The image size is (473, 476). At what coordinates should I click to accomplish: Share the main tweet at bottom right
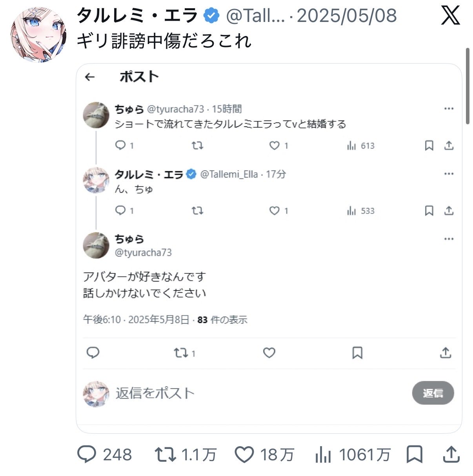pyautogui.click(x=451, y=455)
